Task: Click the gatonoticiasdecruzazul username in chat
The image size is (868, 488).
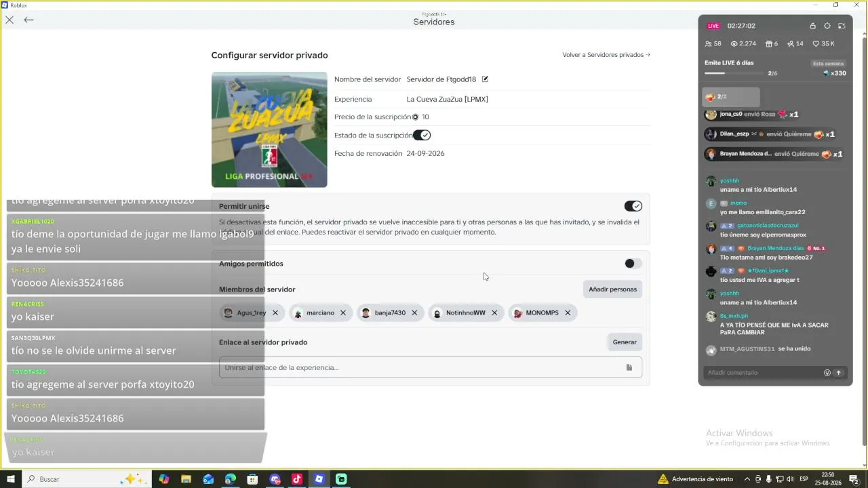Action: point(768,226)
